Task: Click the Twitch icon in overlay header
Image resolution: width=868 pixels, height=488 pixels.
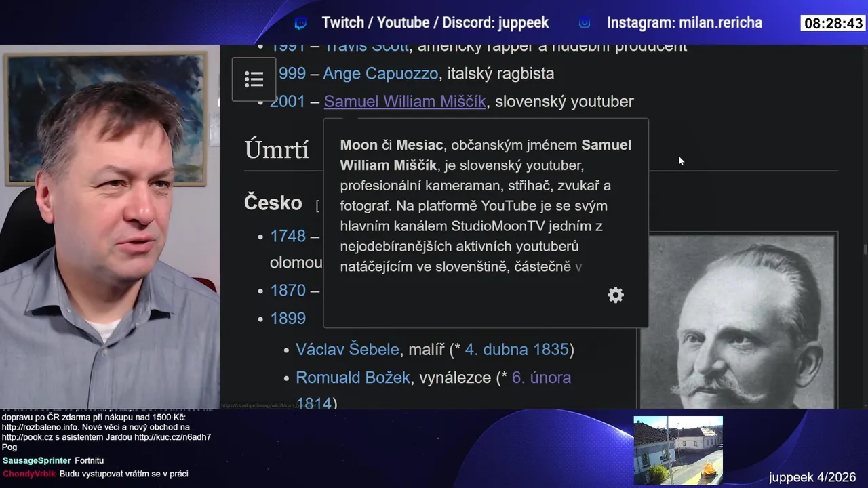Action: click(x=300, y=23)
